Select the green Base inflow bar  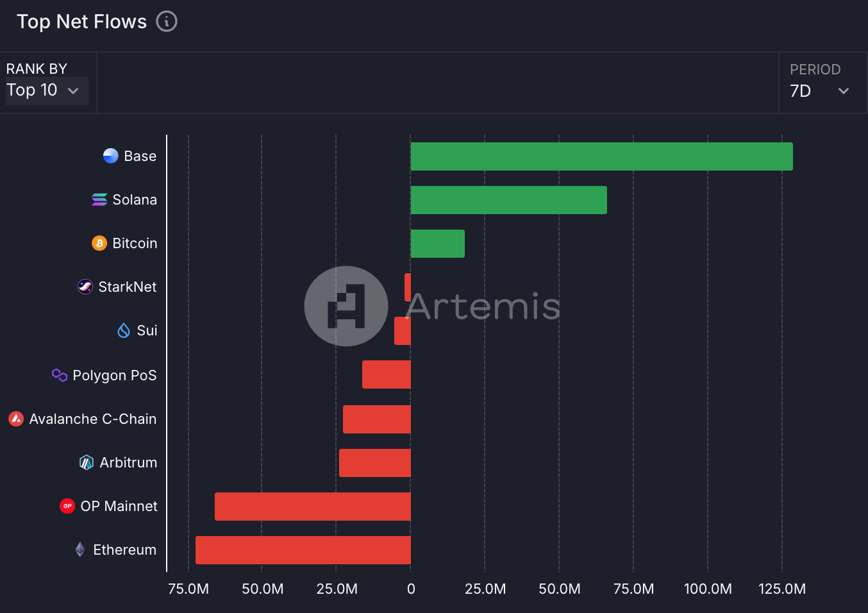coord(602,156)
